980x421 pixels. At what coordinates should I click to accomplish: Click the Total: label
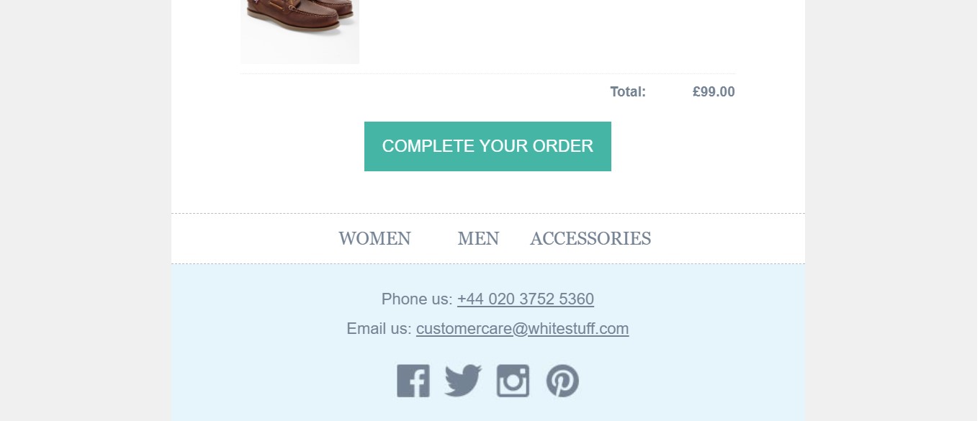[x=628, y=92]
